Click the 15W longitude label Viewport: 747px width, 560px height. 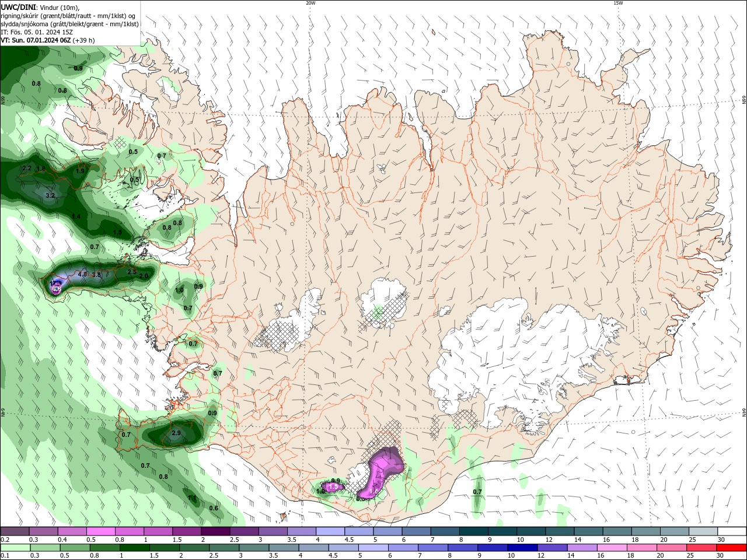(618, 3)
